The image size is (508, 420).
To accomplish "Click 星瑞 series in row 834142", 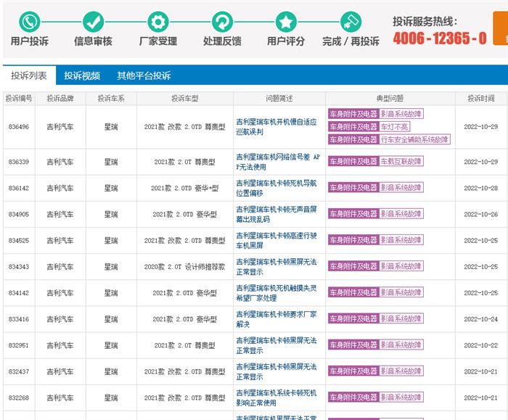I will 111,293.
